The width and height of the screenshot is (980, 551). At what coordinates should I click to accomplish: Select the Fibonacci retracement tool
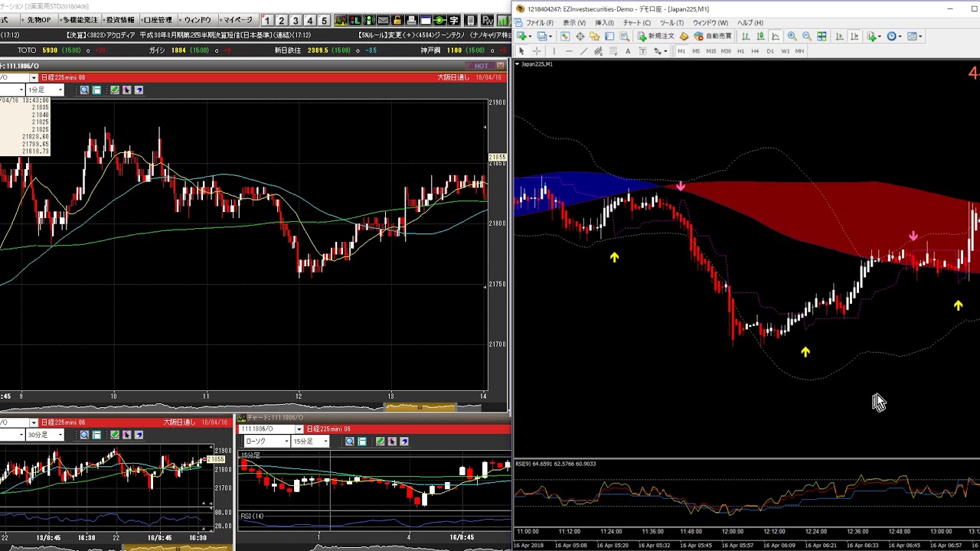click(x=613, y=51)
